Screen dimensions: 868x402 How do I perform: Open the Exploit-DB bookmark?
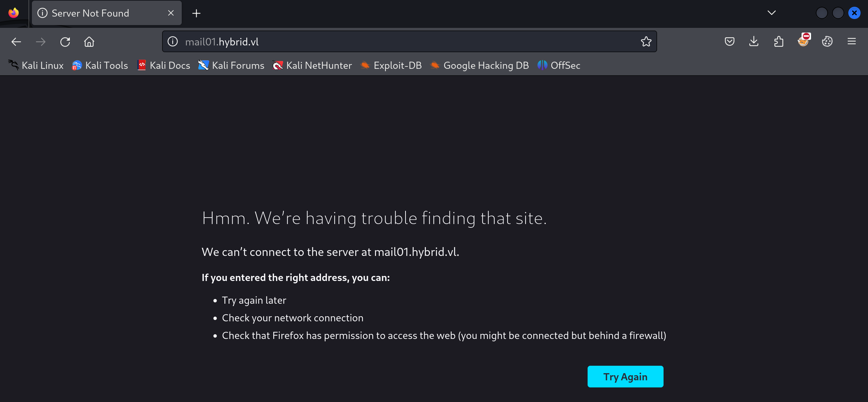pyautogui.click(x=391, y=65)
